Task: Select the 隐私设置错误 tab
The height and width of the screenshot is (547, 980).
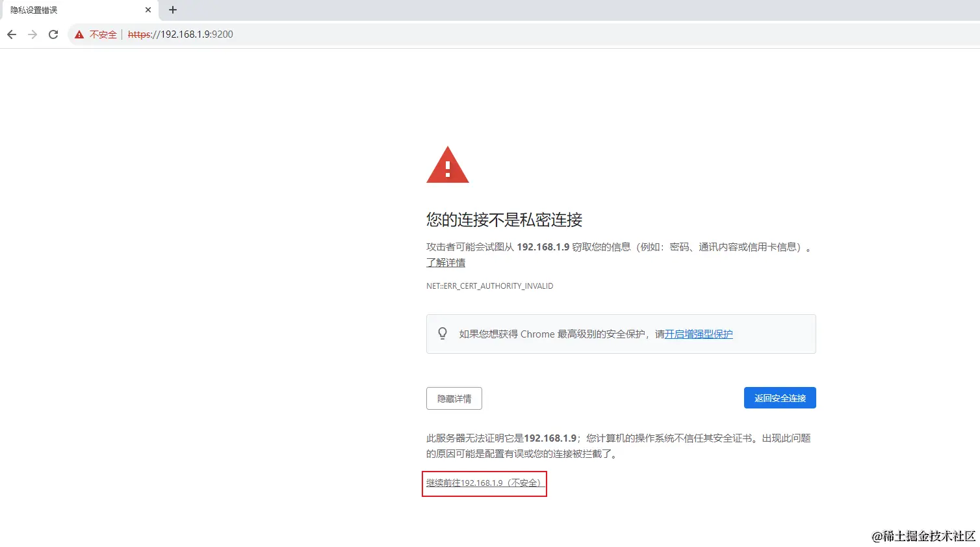Action: pyautogui.click(x=79, y=10)
